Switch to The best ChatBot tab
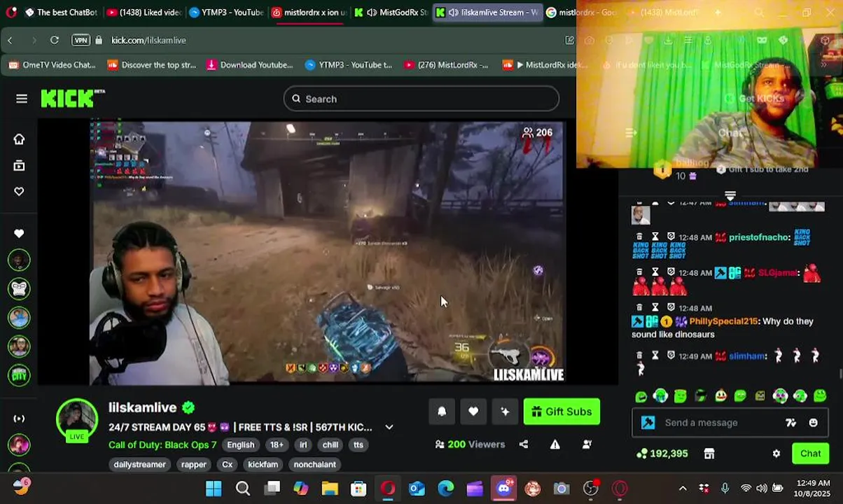This screenshot has width=843, height=504. click(x=60, y=12)
